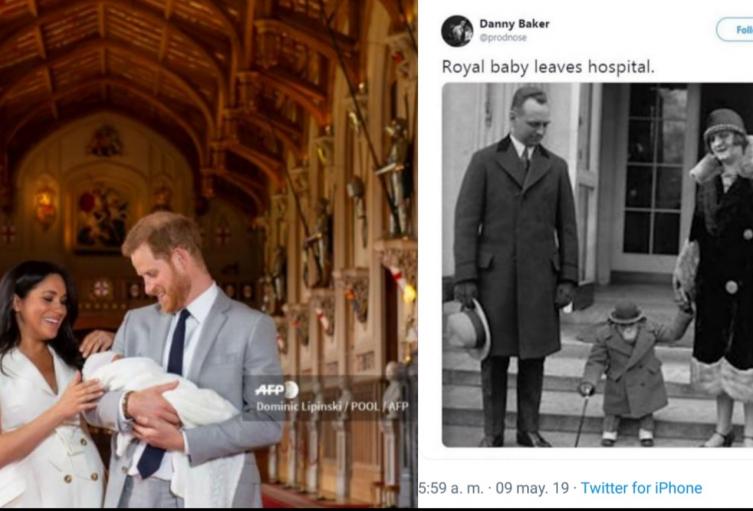Open the Danny Baker display name
This screenshot has height=511, width=753.
(514, 23)
